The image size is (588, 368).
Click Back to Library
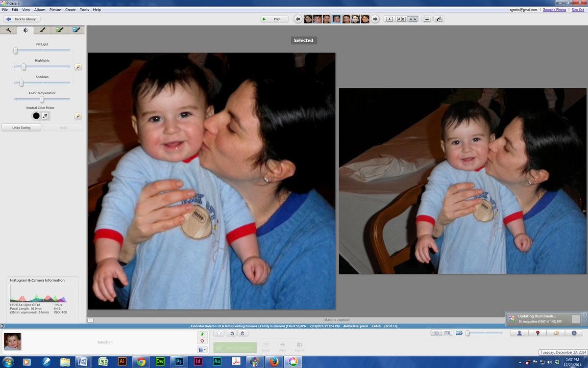(x=21, y=19)
